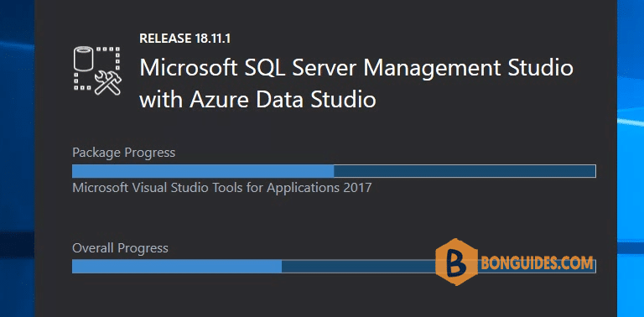The width and height of the screenshot is (644, 317).
Task: Click the 'with Azure Data Studio' title line
Action: [257, 100]
